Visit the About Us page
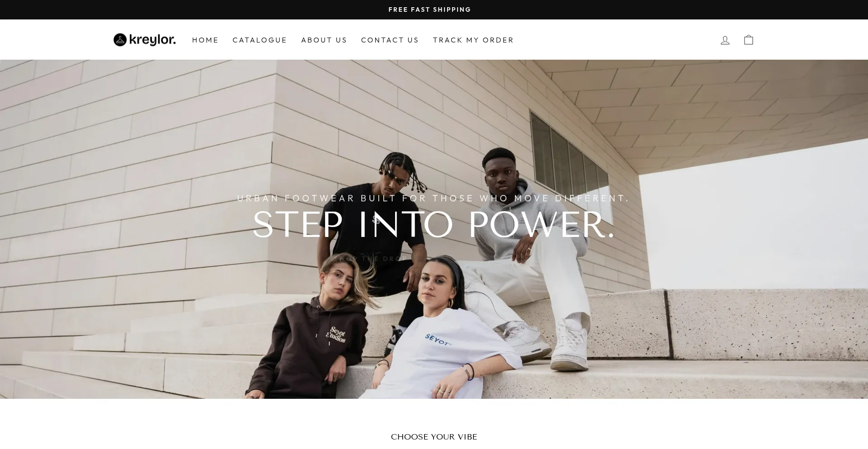 324,40
